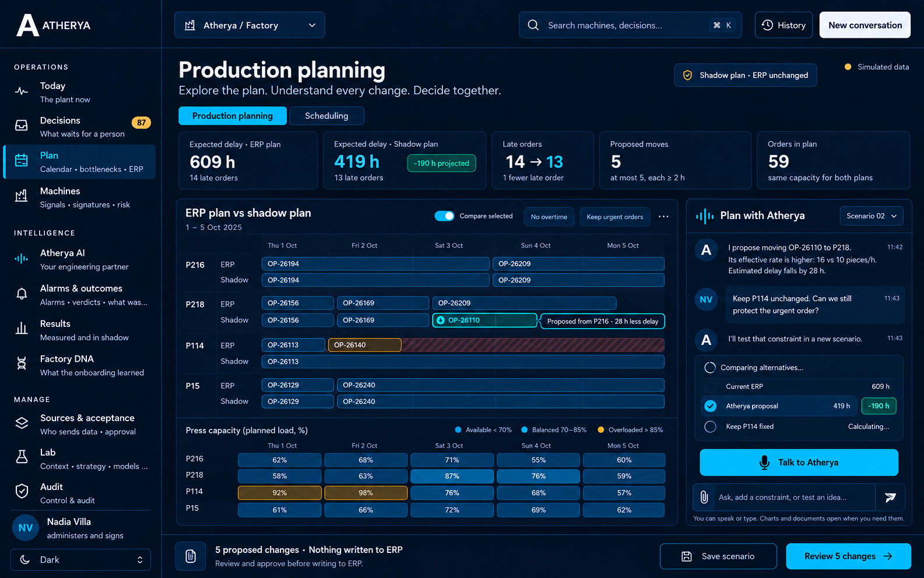Open the Atherya / Factory workspace dropdown
Image resolution: width=924 pixels, height=578 pixels.
click(250, 25)
